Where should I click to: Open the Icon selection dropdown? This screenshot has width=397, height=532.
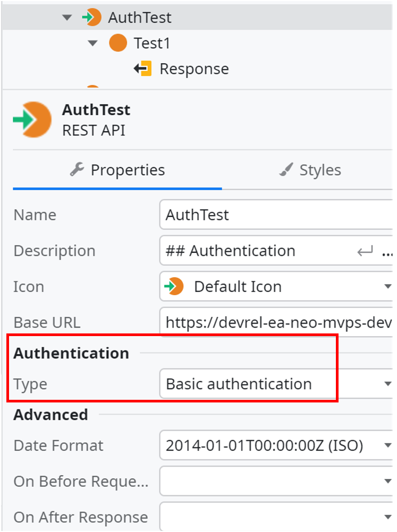(x=388, y=286)
